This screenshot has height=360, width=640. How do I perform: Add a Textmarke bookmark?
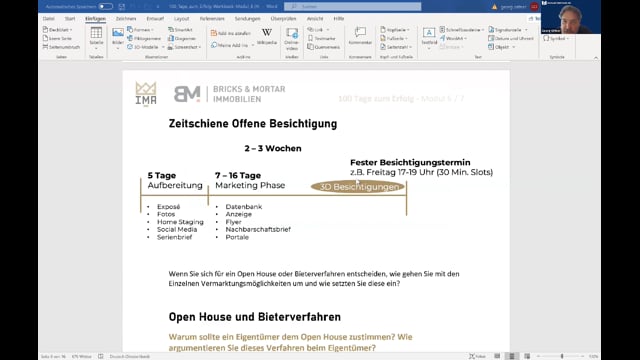point(322,38)
